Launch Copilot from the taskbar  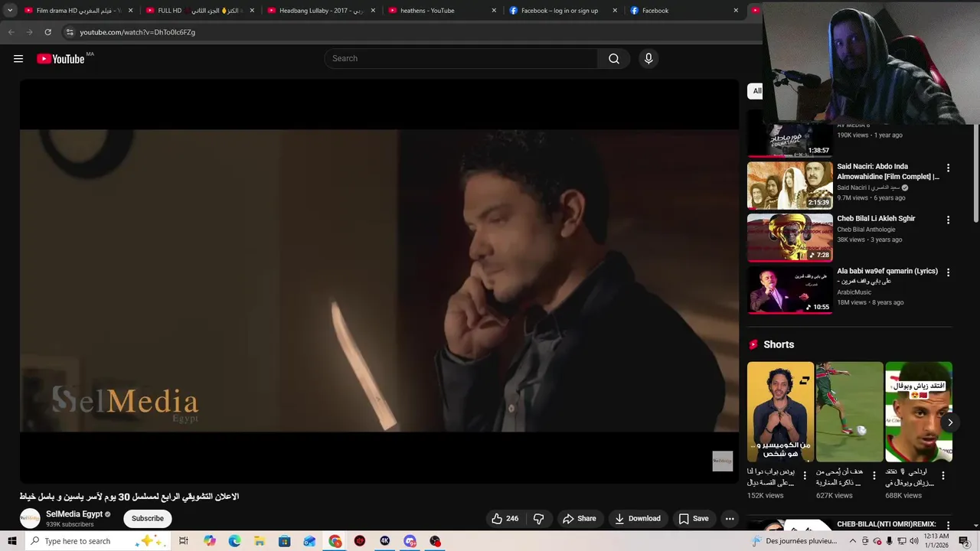tap(210, 541)
